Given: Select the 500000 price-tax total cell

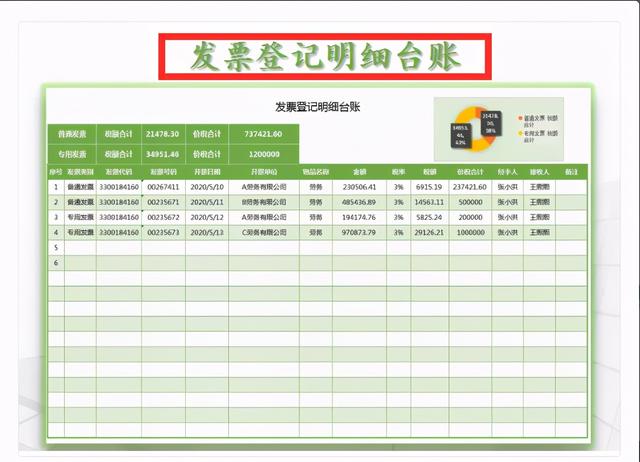Looking at the screenshot, I should [x=470, y=202].
